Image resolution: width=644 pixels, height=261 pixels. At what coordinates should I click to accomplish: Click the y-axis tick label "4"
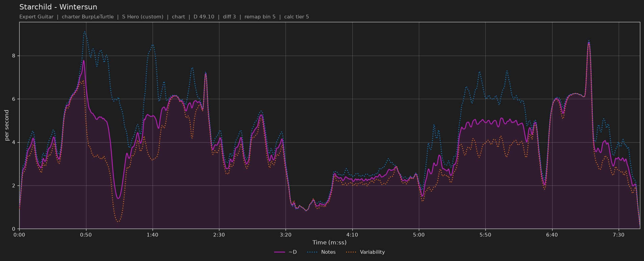[14, 143]
